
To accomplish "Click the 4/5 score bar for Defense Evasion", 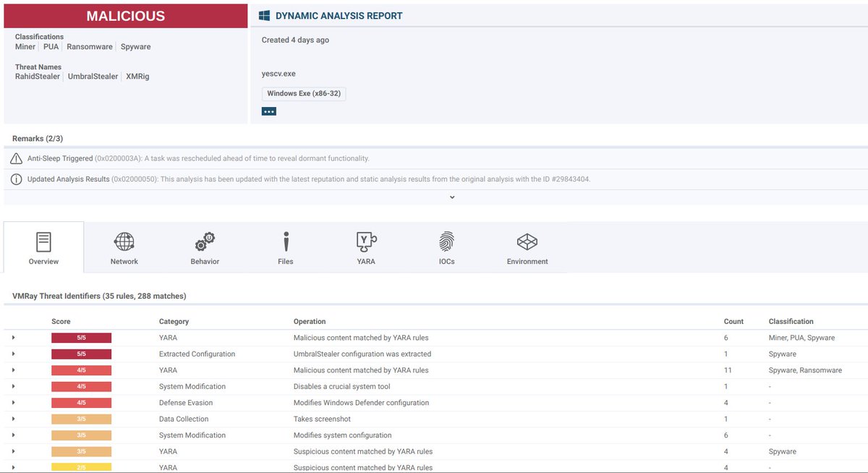I will pos(81,403).
